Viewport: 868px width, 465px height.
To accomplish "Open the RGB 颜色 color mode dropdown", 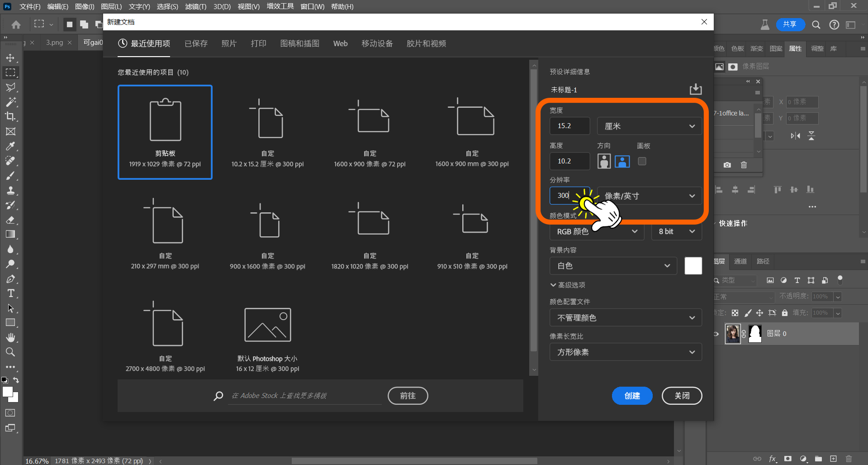I will (597, 231).
